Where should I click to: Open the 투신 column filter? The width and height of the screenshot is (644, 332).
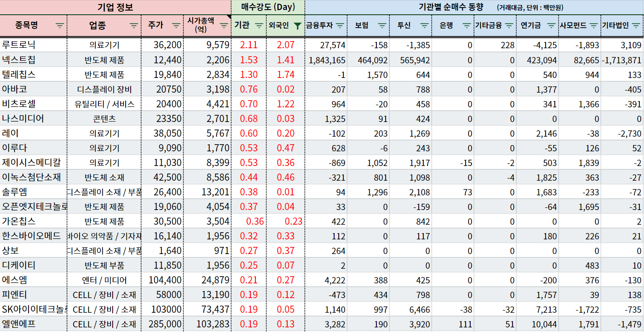click(x=425, y=26)
